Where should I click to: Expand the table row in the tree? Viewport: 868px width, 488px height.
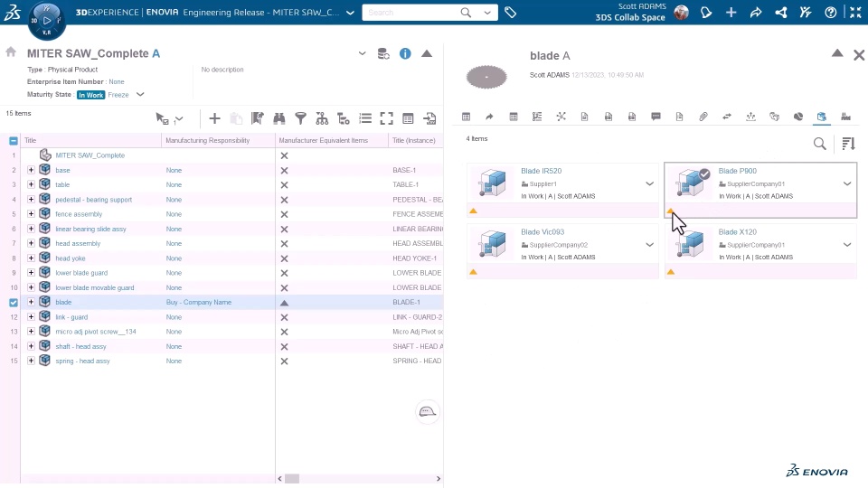pos(31,184)
